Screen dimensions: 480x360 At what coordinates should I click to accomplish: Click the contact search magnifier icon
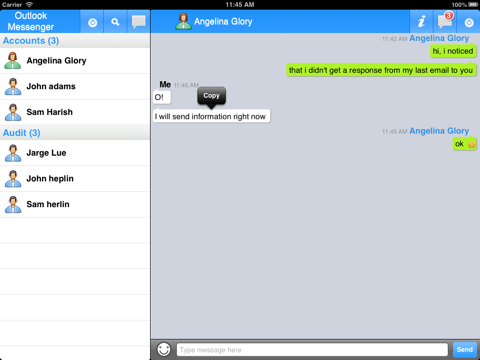(x=115, y=22)
